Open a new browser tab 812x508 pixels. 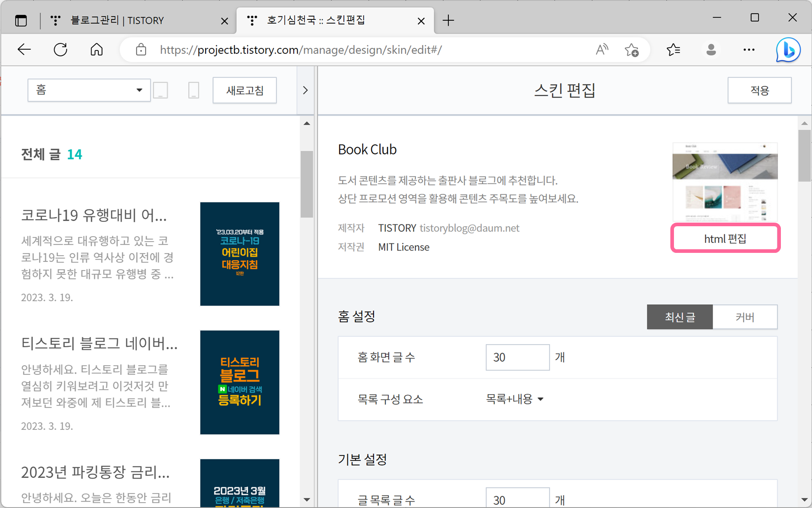click(448, 20)
